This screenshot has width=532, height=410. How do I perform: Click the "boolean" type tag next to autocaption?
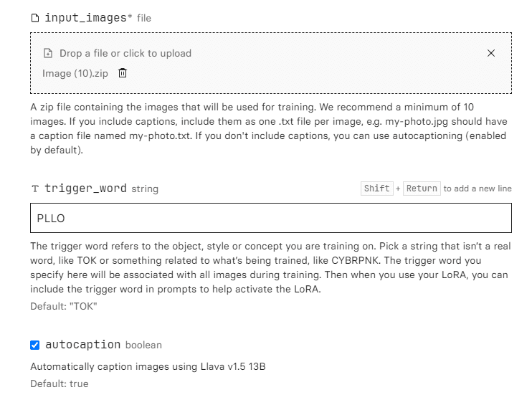(x=143, y=345)
